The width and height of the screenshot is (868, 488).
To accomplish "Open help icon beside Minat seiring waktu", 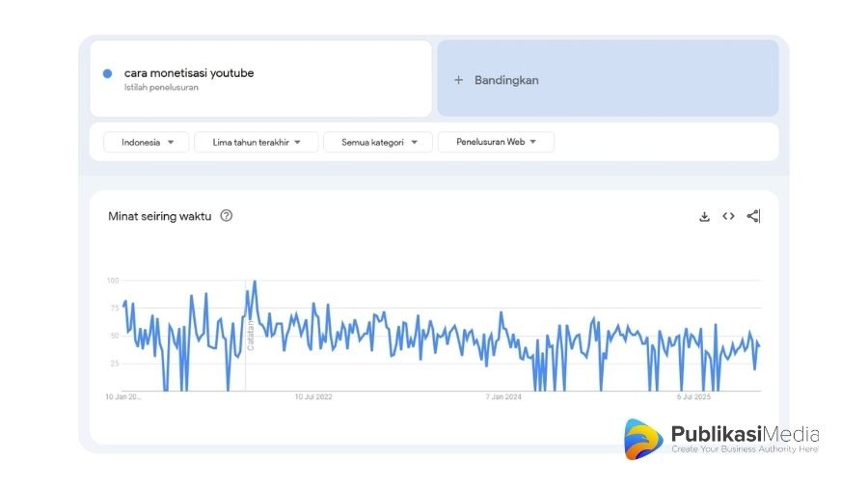I will pyautogui.click(x=227, y=216).
